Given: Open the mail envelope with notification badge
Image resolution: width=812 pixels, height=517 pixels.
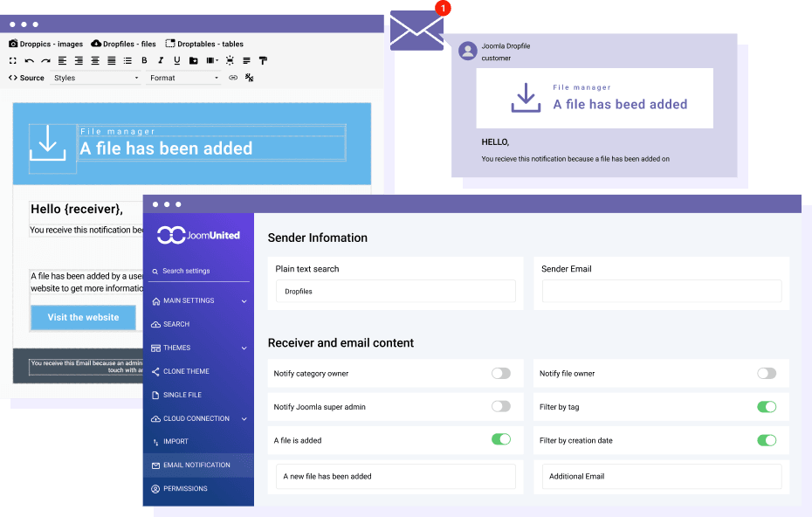Looking at the screenshot, I should tap(417, 30).
